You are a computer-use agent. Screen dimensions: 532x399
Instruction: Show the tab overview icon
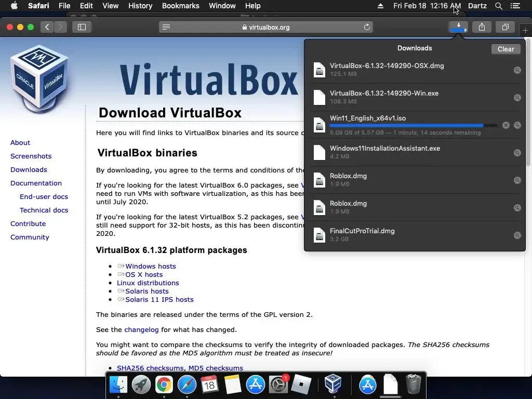[x=505, y=27]
